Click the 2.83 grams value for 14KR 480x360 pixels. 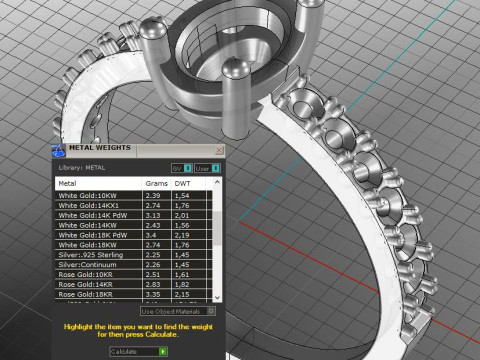[153, 284]
